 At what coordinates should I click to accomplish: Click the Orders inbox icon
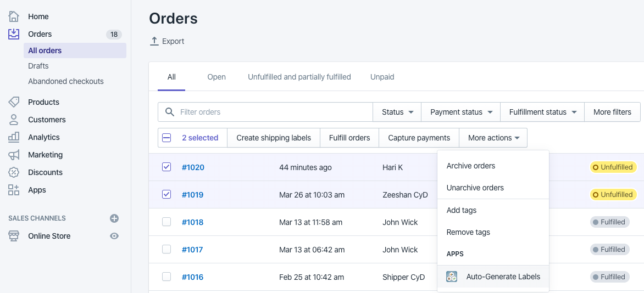14,34
